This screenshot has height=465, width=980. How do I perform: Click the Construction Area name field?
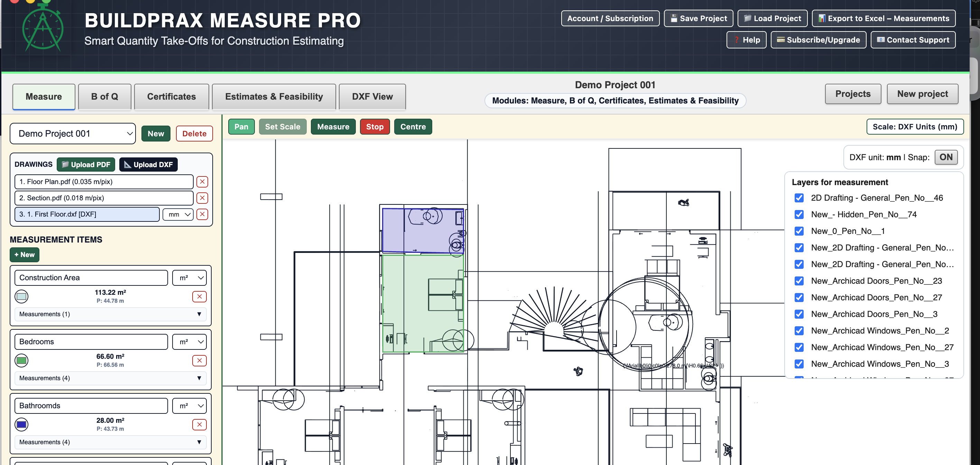pyautogui.click(x=91, y=278)
